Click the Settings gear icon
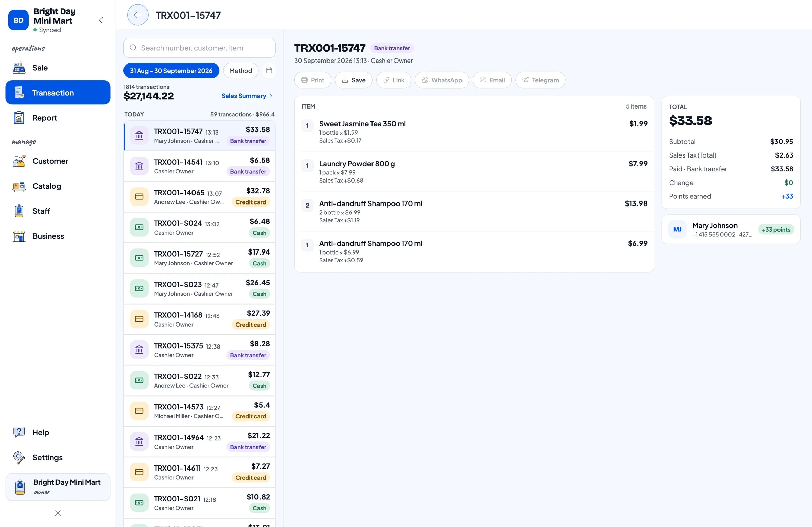 pyautogui.click(x=19, y=457)
